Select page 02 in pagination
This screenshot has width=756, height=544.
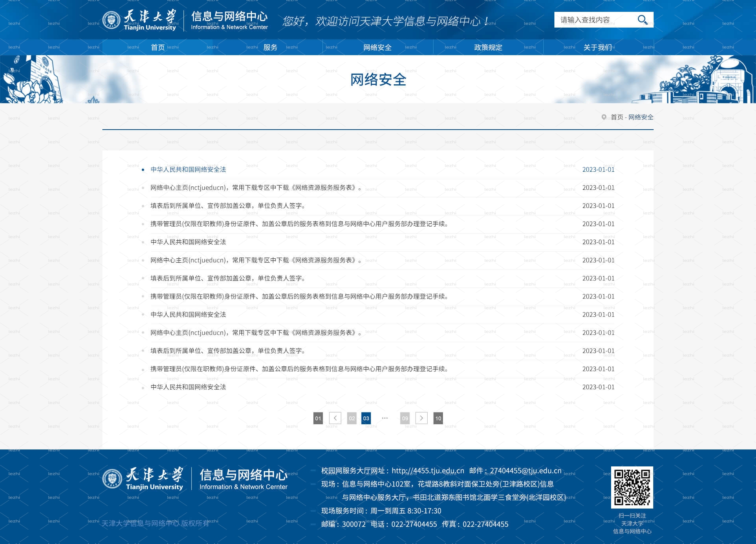[x=352, y=418]
